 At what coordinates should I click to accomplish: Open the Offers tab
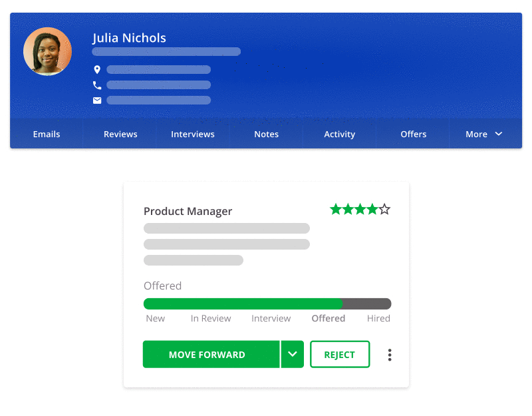tap(413, 134)
